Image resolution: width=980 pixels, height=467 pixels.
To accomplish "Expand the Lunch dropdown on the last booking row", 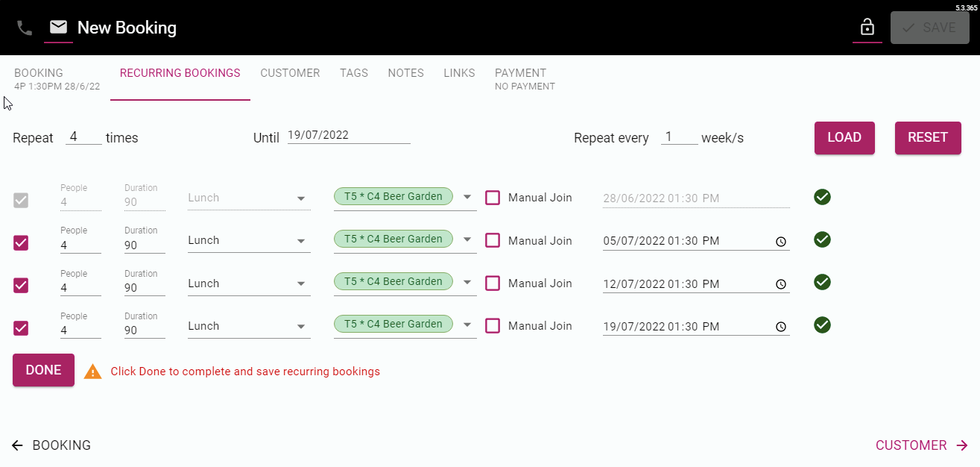I will (302, 325).
